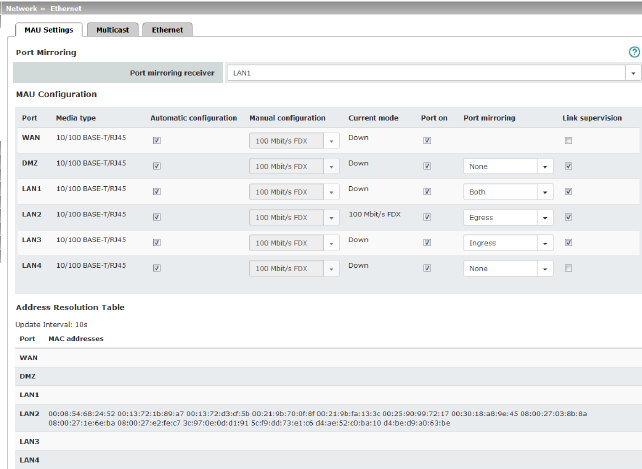Open LAN3 manual configuration speed dropdown
642x469 pixels.
tap(294, 243)
